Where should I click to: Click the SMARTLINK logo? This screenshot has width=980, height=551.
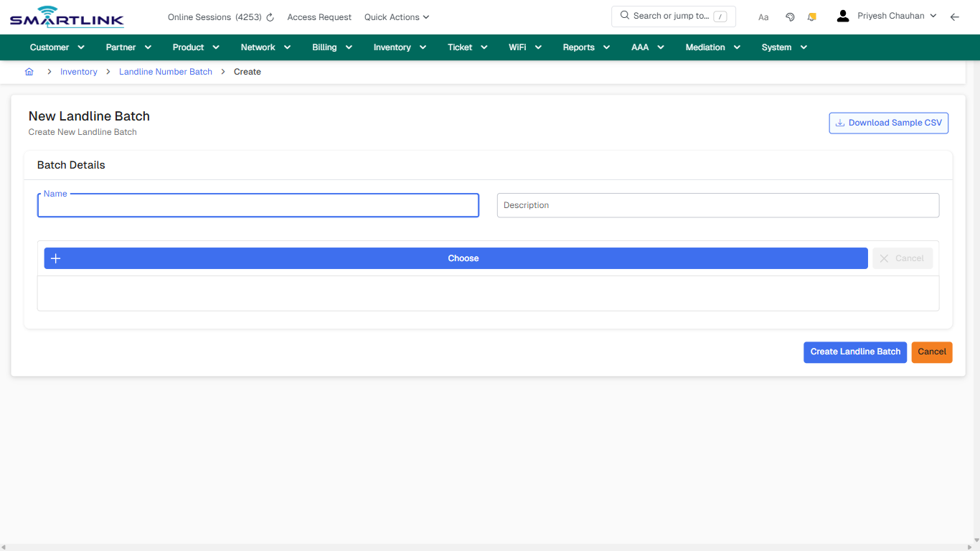(x=66, y=17)
